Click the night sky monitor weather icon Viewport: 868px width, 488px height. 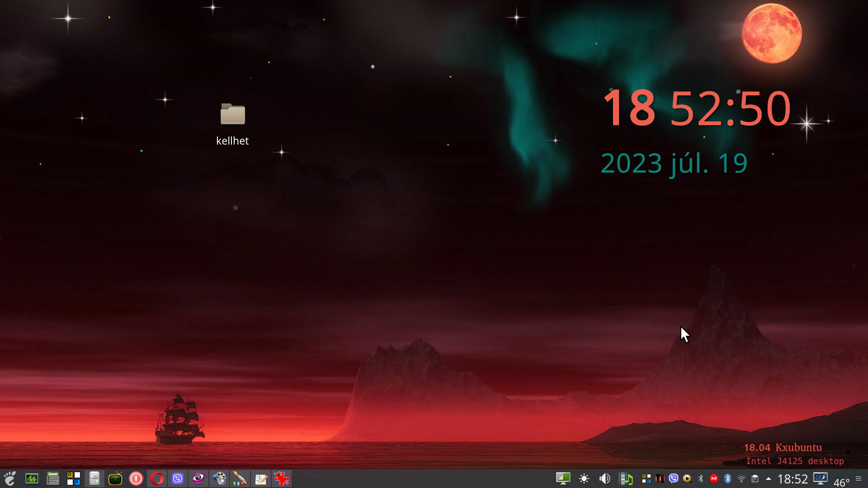(821, 478)
